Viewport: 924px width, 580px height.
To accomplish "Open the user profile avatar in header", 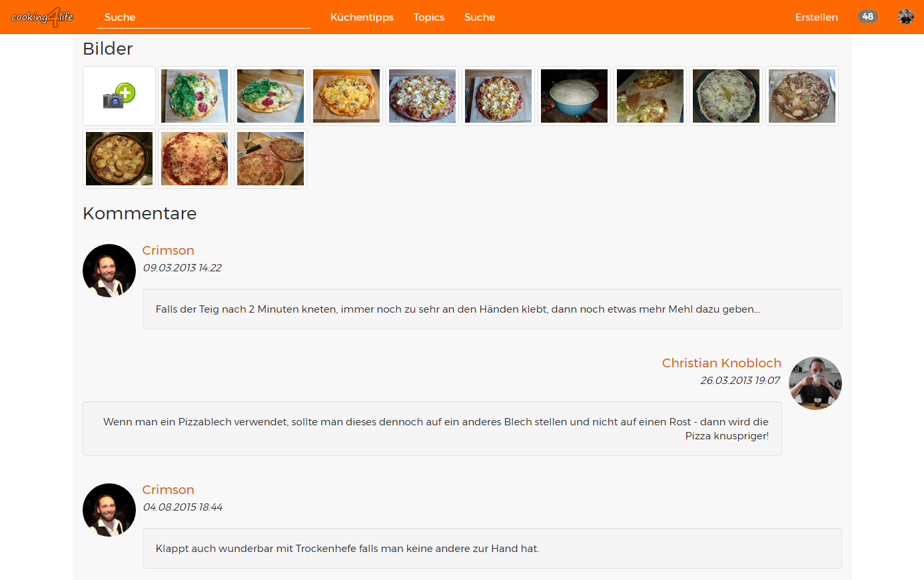I will [x=905, y=17].
